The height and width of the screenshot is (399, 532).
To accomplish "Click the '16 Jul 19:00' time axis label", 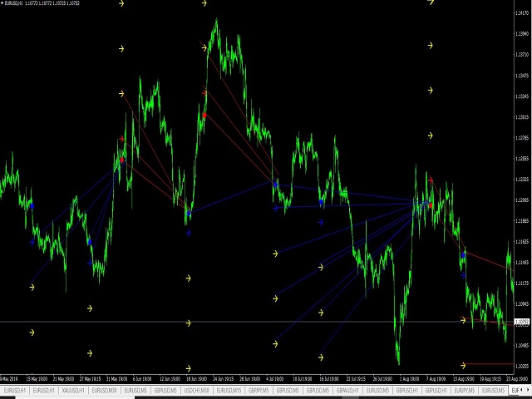I will tap(328, 379).
